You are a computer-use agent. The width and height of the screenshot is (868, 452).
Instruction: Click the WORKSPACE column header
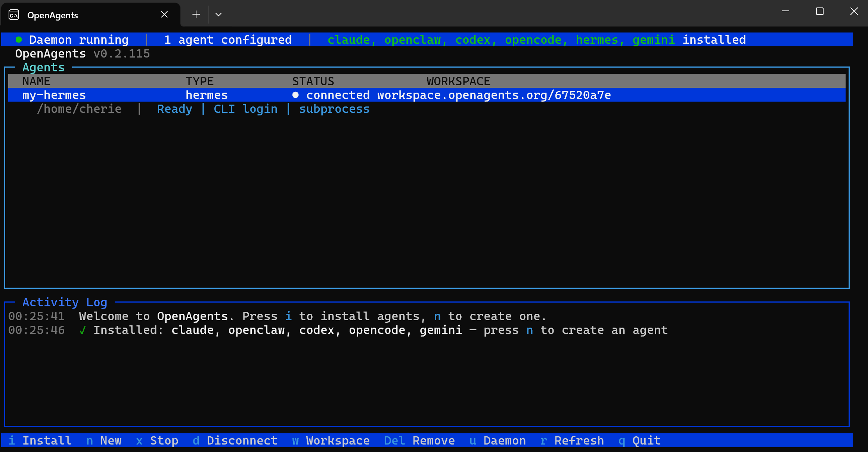(459, 81)
